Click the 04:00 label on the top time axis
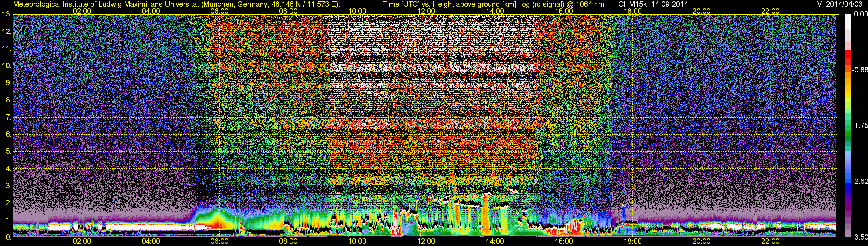868x246 pixels. point(151,11)
